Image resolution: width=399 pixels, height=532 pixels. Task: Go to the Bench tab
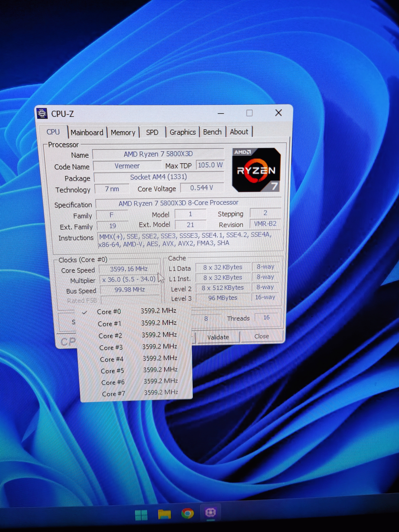(x=212, y=132)
